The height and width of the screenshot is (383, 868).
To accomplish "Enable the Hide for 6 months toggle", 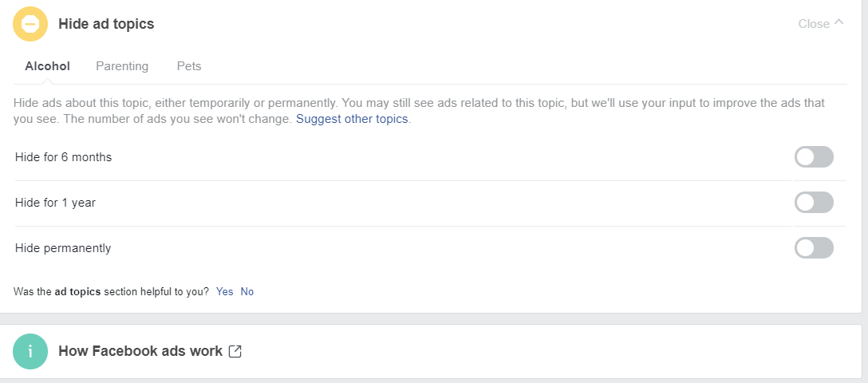I will (x=814, y=157).
